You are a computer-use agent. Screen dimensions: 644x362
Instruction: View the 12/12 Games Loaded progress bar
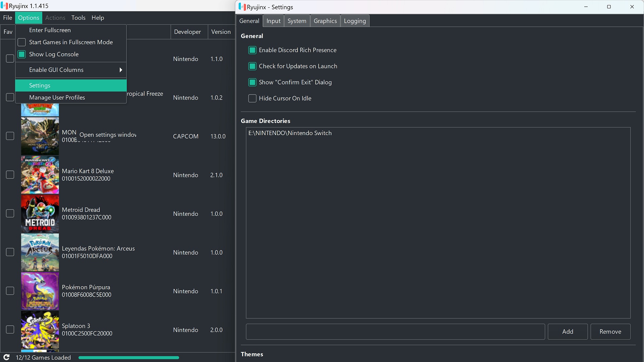pyautogui.click(x=128, y=358)
